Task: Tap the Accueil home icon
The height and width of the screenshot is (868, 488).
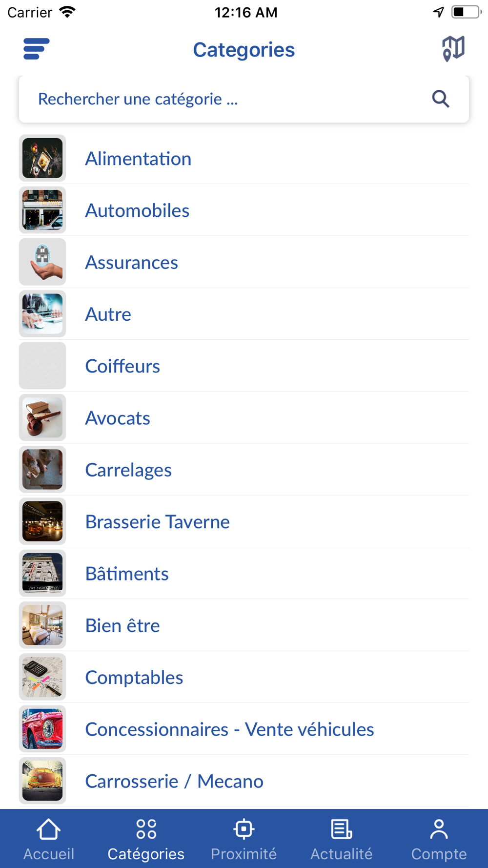Action: [48, 830]
